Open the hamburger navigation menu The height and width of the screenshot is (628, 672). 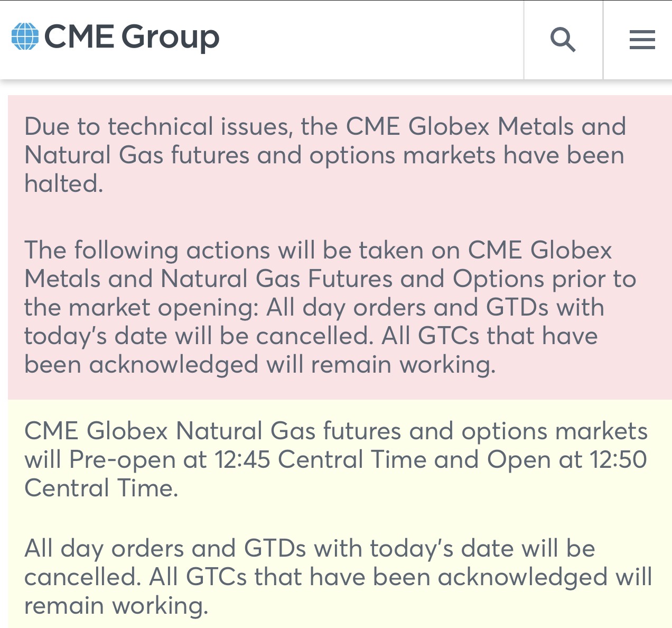(x=642, y=40)
